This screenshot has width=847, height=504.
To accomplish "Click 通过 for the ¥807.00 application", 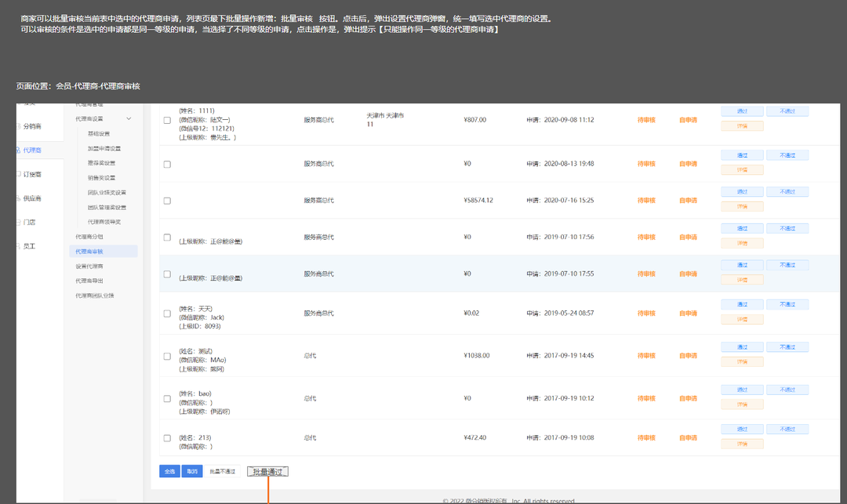I will tap(741, 112).
